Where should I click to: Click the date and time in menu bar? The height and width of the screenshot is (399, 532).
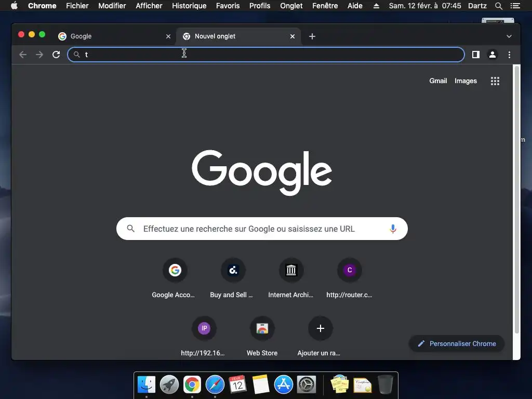click(425, 6)
